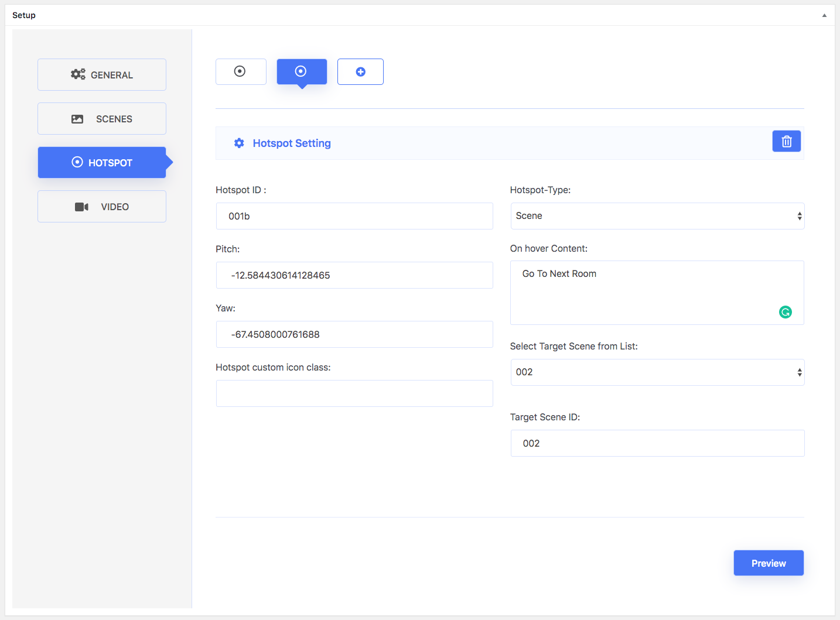Edit the On hover Content textarea
The width and height of the screenshot is (840, 620).
[x=644, y=293]
